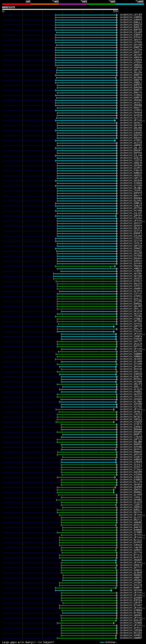This screenshot has width=146, height=644.
Task: Click the label UniRef100_B5U9V0
Action: pos(131,259)
